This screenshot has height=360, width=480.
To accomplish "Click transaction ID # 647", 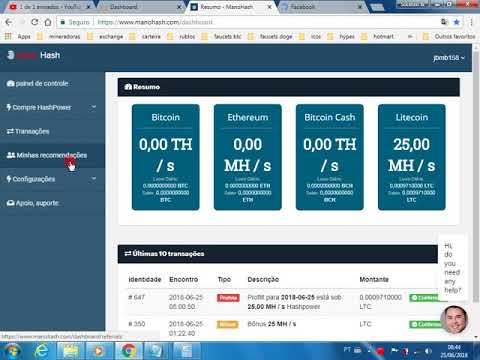I will [137, 297].
